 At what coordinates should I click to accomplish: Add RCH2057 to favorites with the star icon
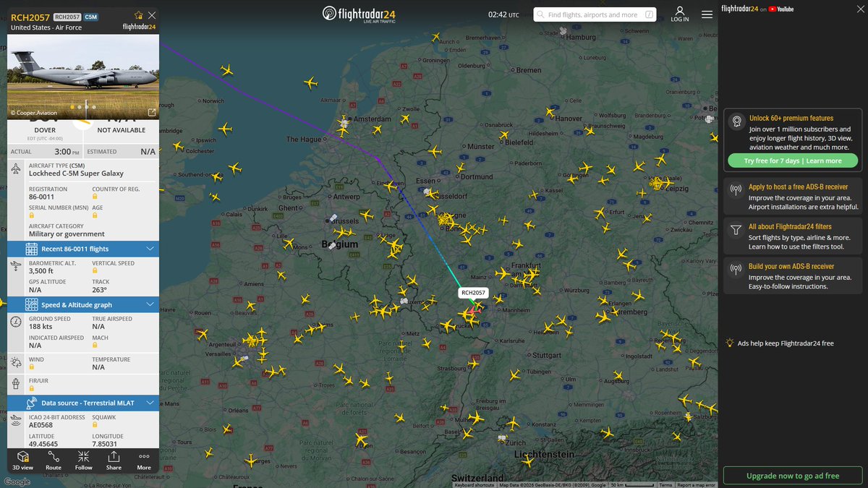(x=139, y=15)
